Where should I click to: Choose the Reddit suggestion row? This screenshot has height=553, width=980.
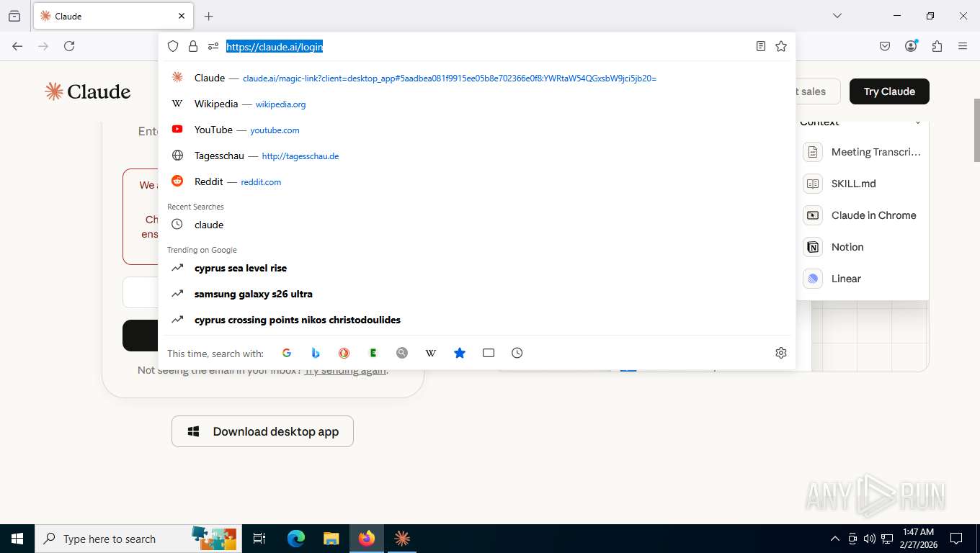[477, 181]
